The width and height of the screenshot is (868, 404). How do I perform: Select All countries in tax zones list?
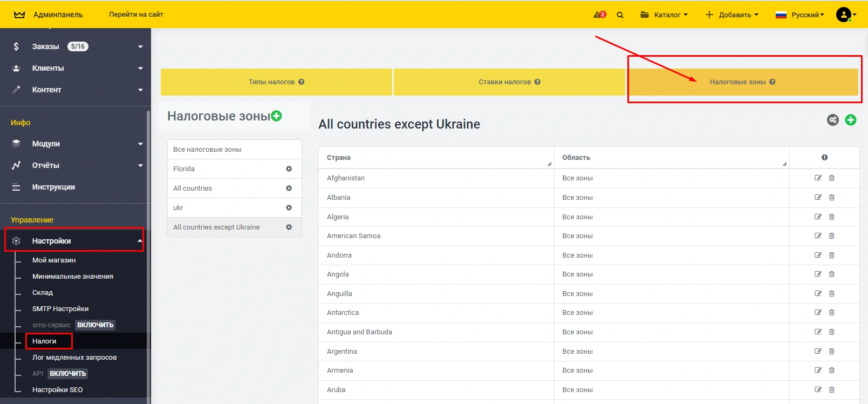193,188
